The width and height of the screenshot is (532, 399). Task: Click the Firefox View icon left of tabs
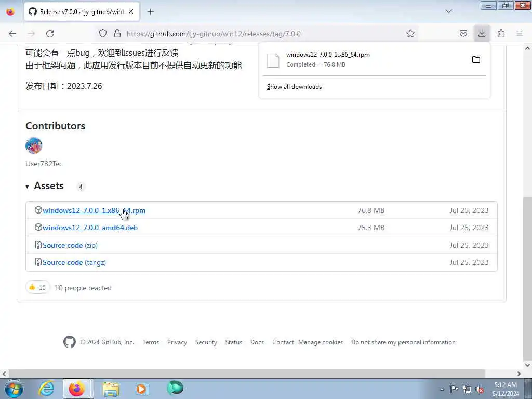point(10,12)
